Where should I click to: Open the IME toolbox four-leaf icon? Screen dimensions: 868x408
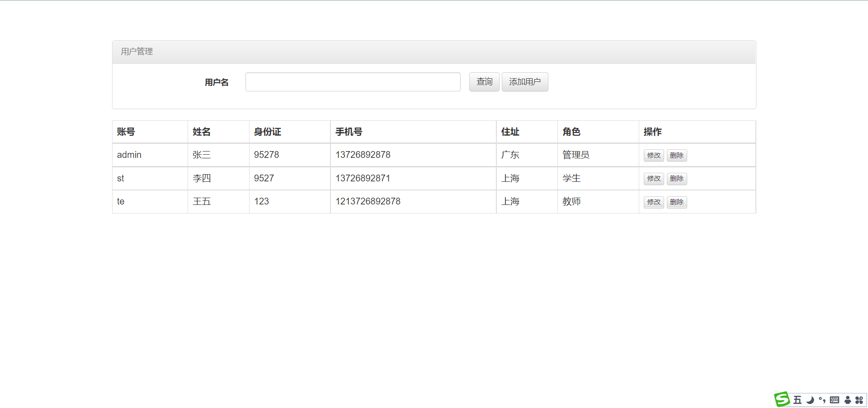coord(859,400)
